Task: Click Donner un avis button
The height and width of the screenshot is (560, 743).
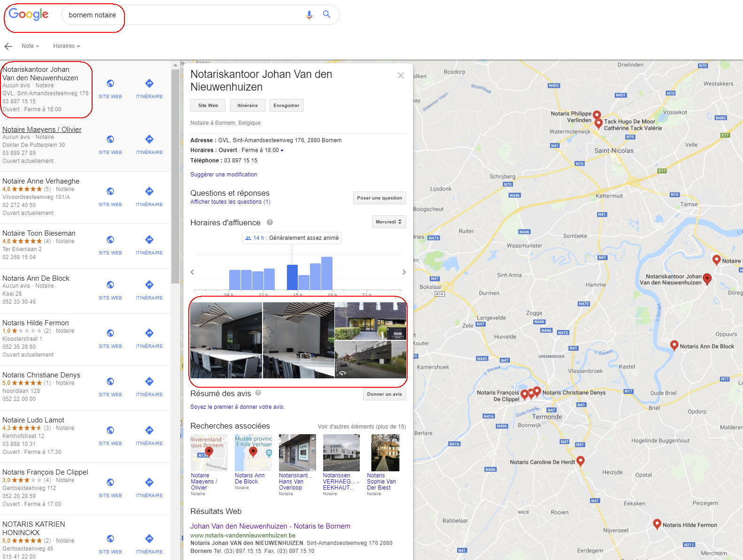Action: tap(385, 394)
